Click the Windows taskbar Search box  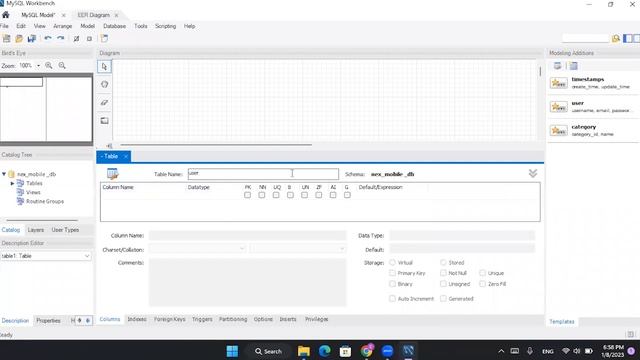pyautogui.click(x=269, y=351)
